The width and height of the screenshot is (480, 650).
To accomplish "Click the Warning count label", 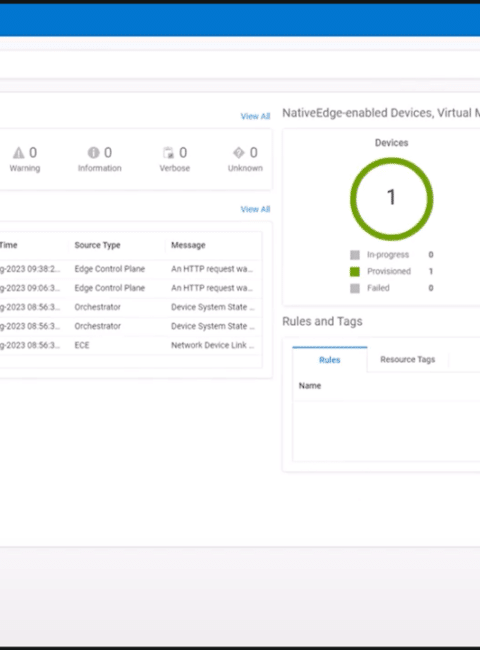I will [x=25, y=168].
